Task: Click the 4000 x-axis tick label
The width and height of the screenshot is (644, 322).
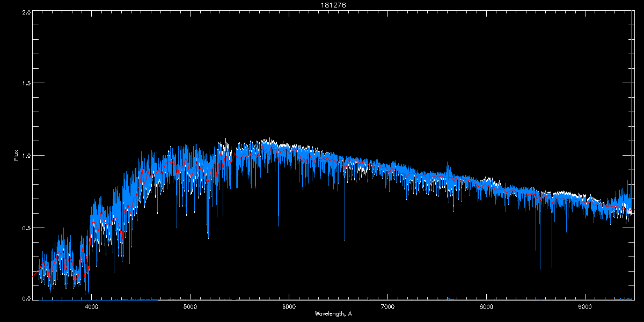Action: [92, 307]
